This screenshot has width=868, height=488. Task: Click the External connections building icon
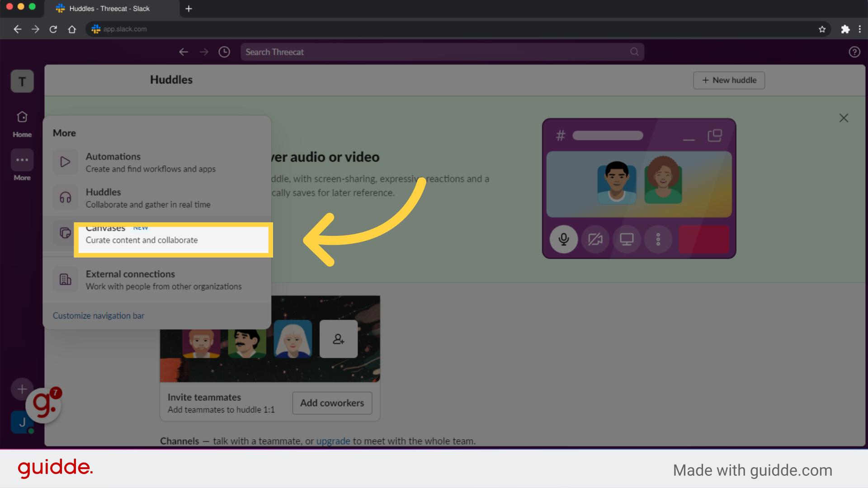[x=65, y=279]
